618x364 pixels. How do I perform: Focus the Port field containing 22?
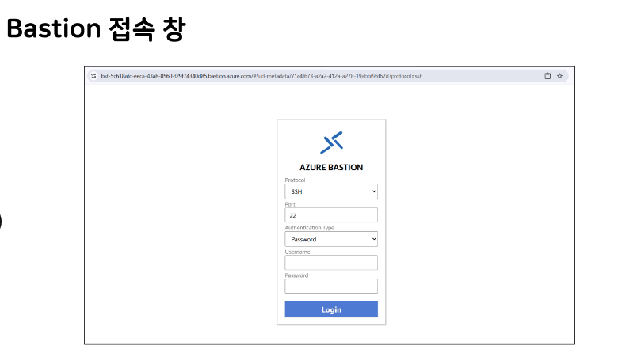(331, 215)
